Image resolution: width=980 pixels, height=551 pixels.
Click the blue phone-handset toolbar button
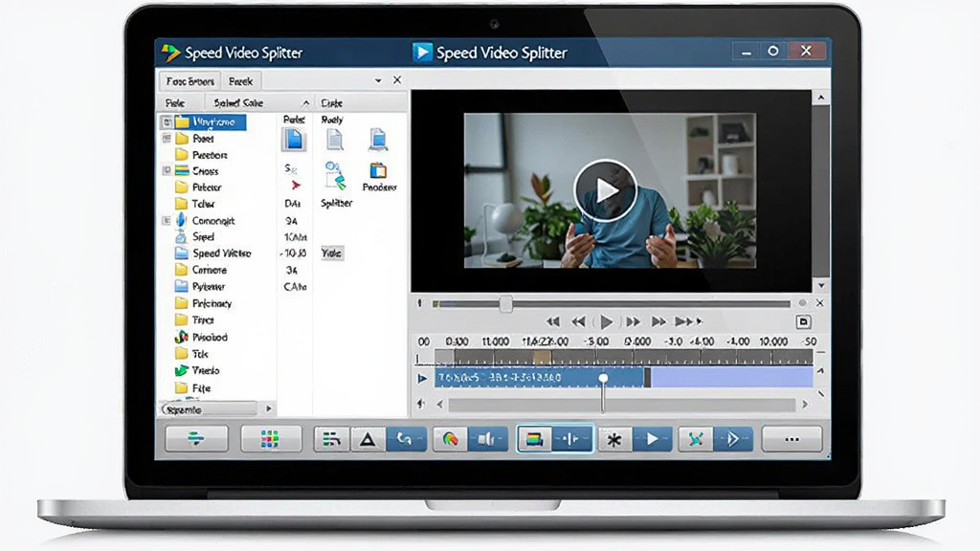pyautogui.click(x=406, y=439)
